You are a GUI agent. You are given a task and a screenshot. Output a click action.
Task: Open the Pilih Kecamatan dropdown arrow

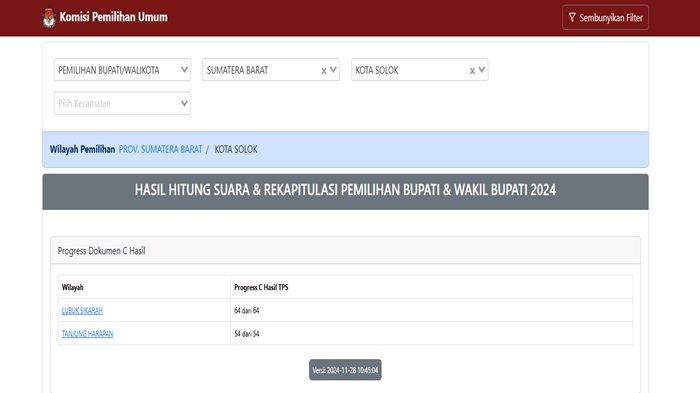(x=184, y=103)
